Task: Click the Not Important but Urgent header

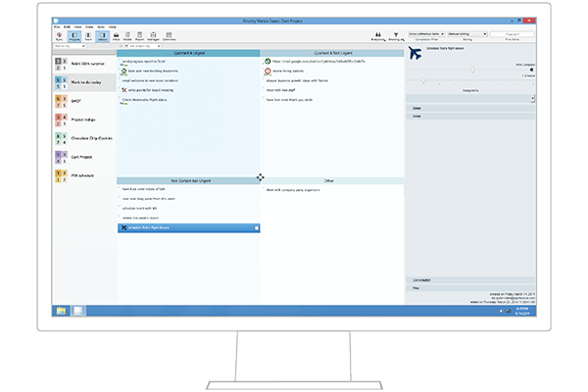Action: coord(188,180)
